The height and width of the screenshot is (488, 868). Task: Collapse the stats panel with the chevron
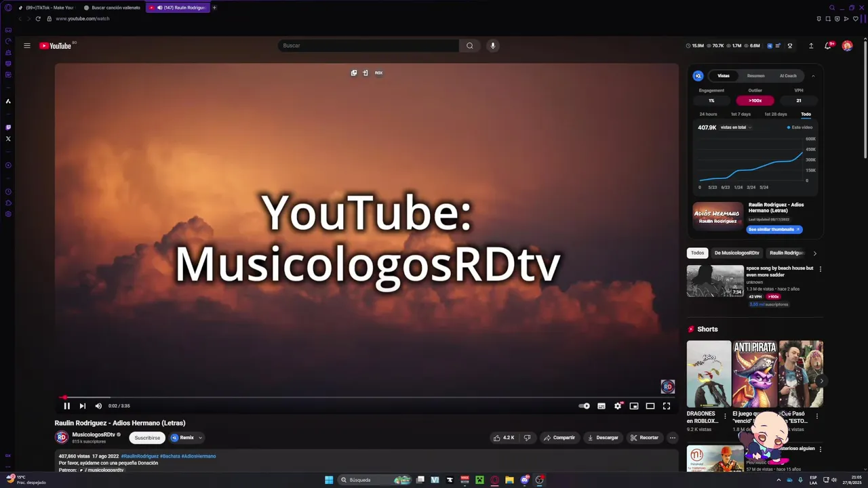tap(813, 76)
